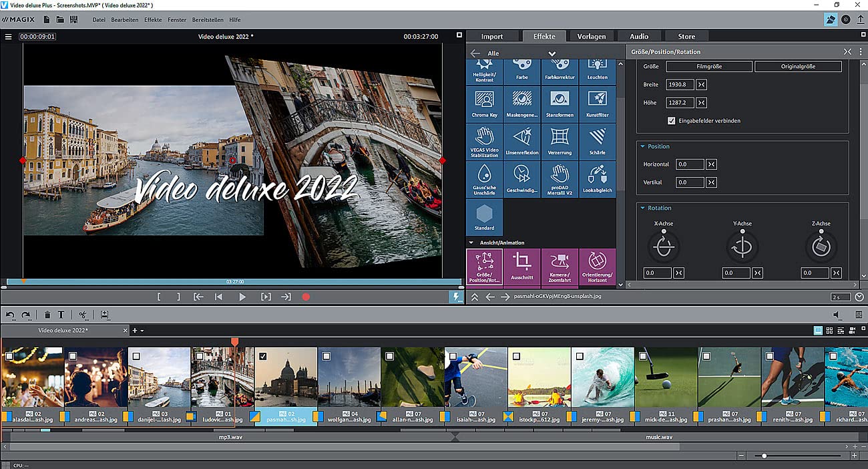Choose the Schärfe effect tile
The width and height of the screenshot is (868, 469).
click(598, 142)
